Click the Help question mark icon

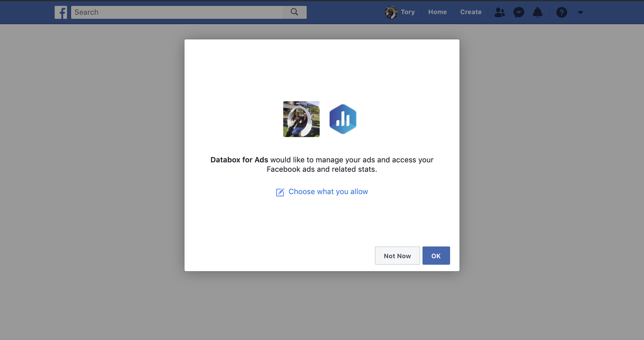tap(561, 12)
